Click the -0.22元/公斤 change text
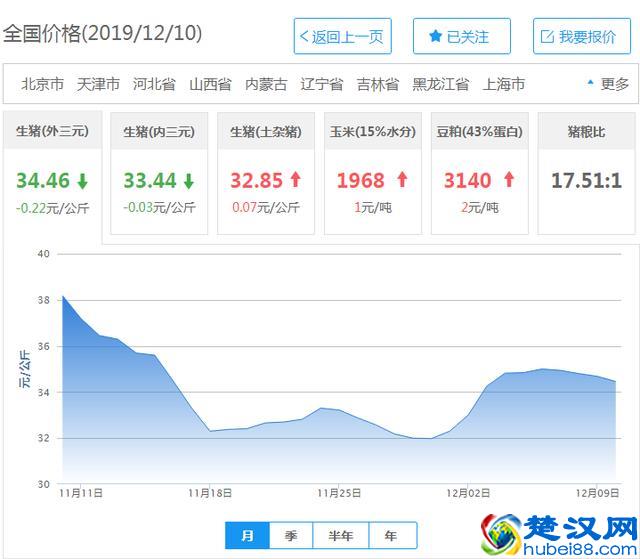 (x=53, y=208)
